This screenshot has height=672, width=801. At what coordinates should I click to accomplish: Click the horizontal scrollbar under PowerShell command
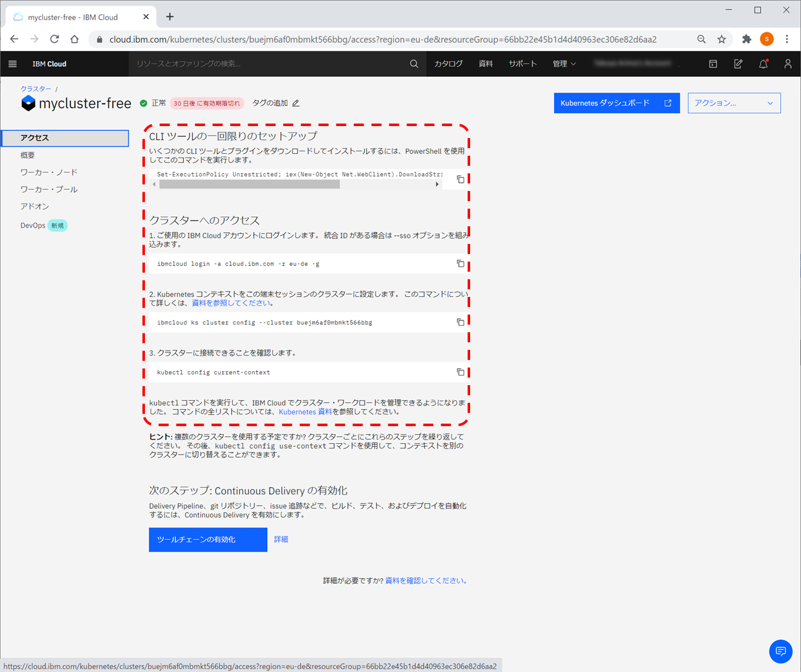(250, 185)
